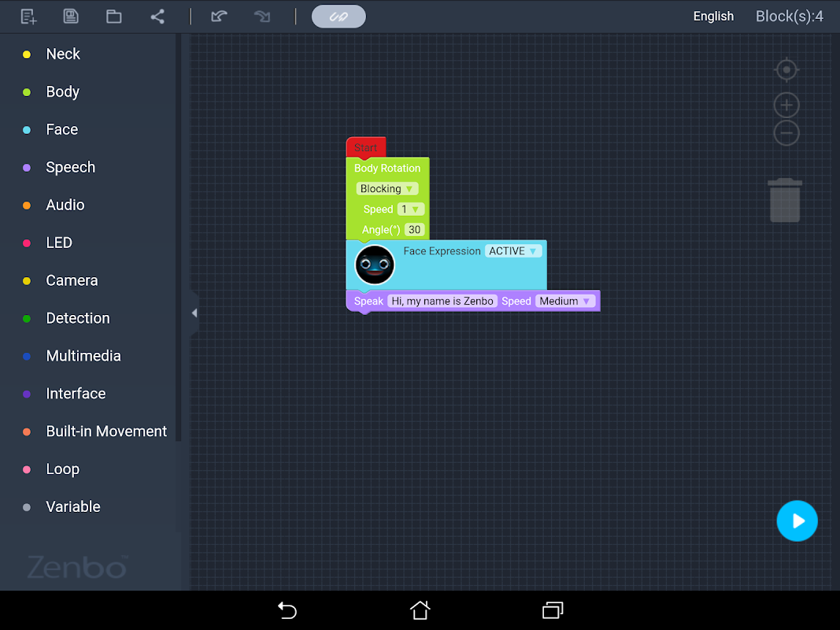The image size is (840, 630).
Task: Tap the Android home button
Action: [x=420, y=610]
